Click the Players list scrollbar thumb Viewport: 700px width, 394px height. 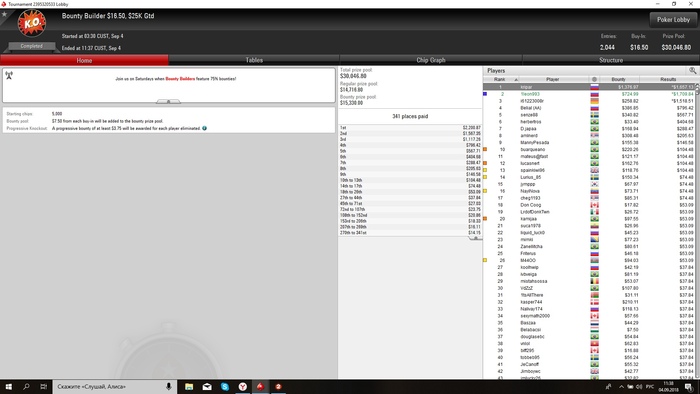click(x=697, y=90)
